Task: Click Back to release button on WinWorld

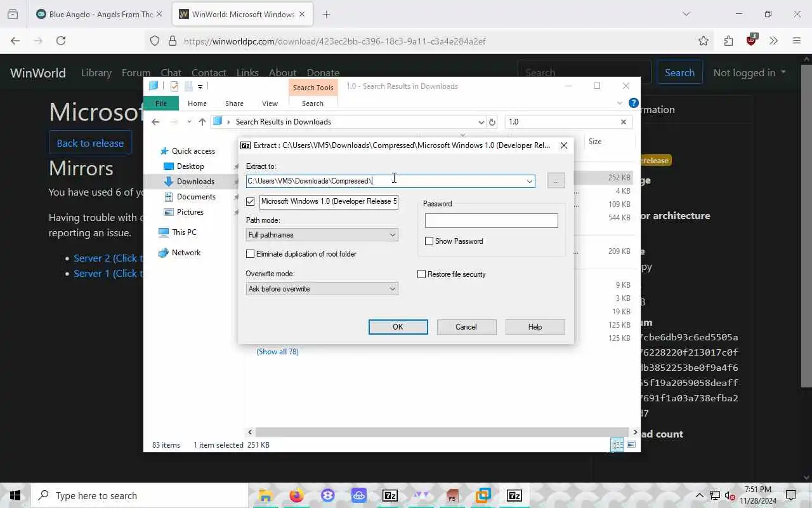Action: [90, 143]
